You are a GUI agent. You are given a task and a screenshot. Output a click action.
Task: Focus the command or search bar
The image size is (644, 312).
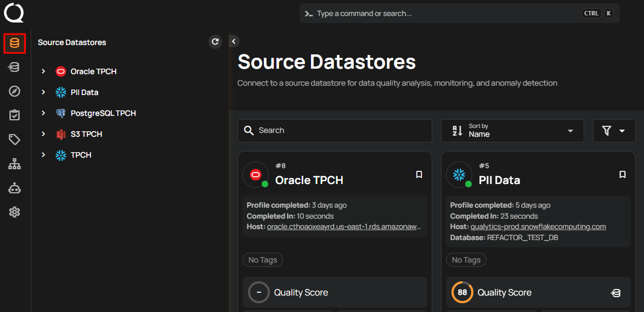point(459,14)
